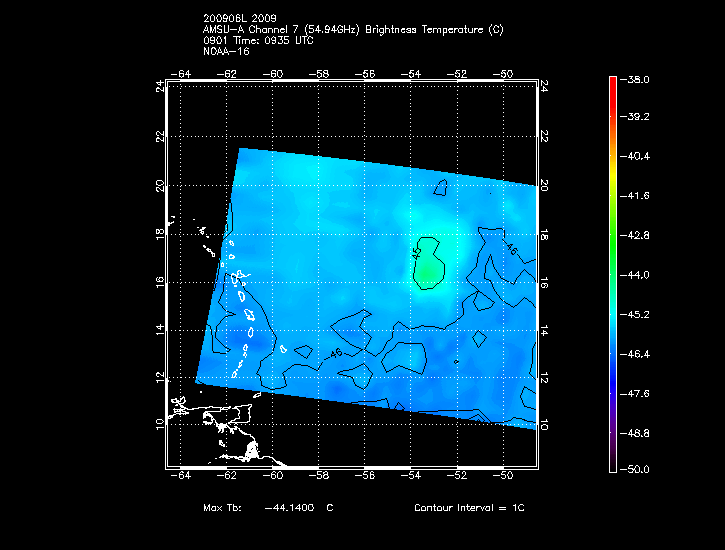Image resolution: width=725 pixels, height=550 pixels.
Task: Click the -45 contour label near the warm core
Action: pos(416,254)
